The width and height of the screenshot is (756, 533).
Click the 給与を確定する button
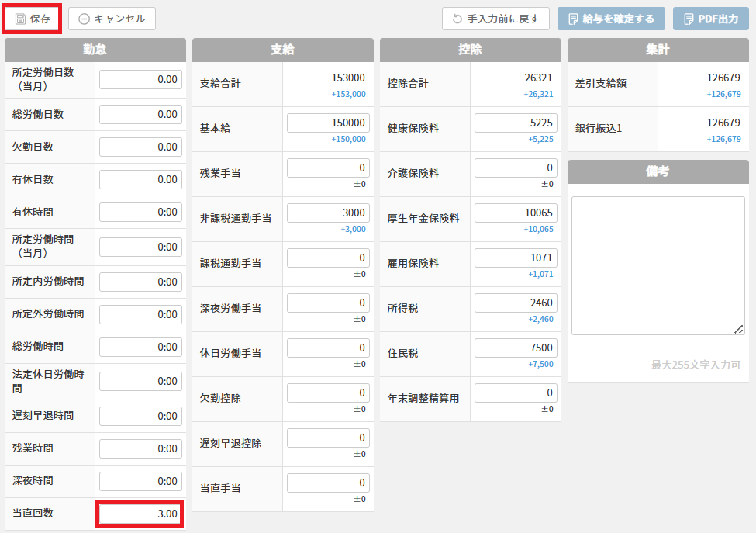[x=610, y=19]
